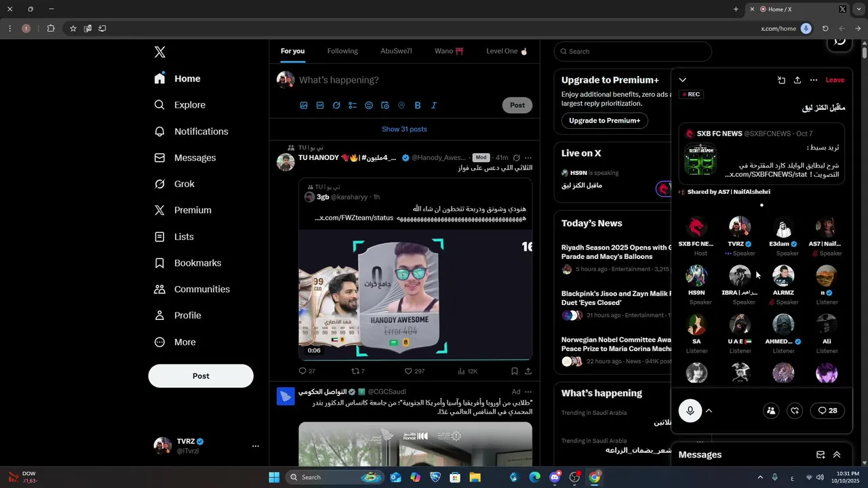The height and width of the screenshot is (488, 868).
Task: Expand the Messages drawer
Action: pyautogui.click(x=837, y=455)
